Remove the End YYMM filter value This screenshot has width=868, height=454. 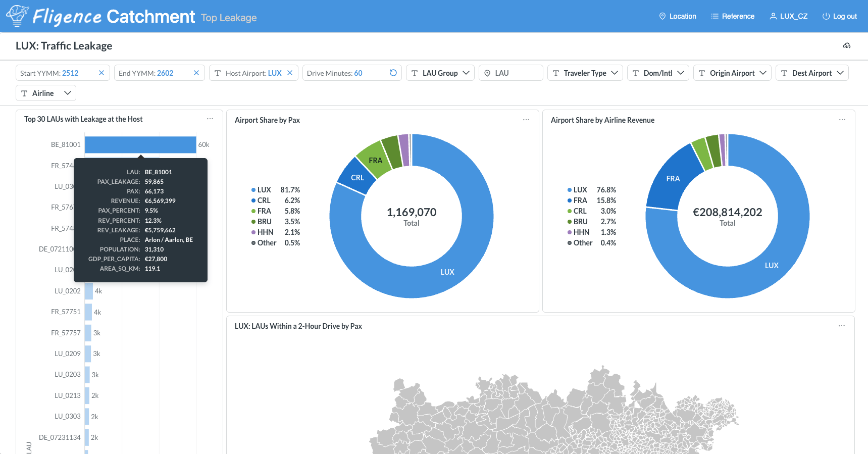pyautogui.click(x=196, y=73)
